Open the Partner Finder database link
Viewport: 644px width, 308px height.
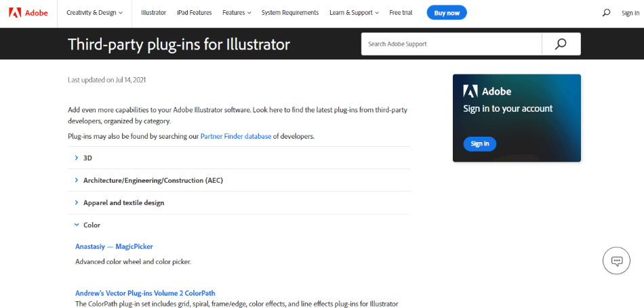(x=236, y=137)
